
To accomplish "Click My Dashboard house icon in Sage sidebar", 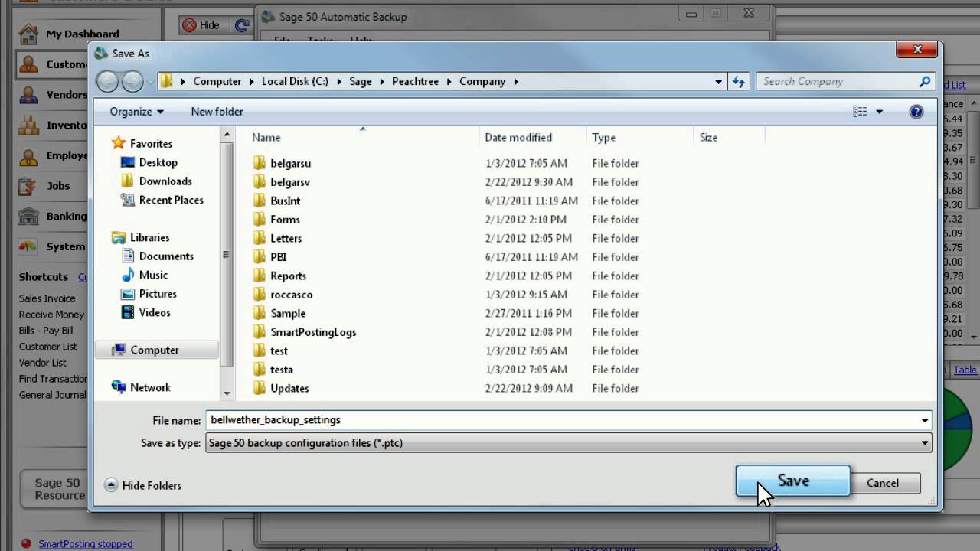I will (x=28, y=34).
